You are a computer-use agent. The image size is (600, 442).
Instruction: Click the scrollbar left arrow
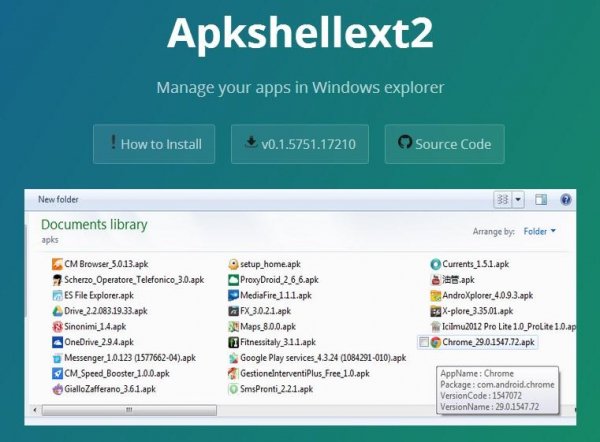tap(35, 410)
